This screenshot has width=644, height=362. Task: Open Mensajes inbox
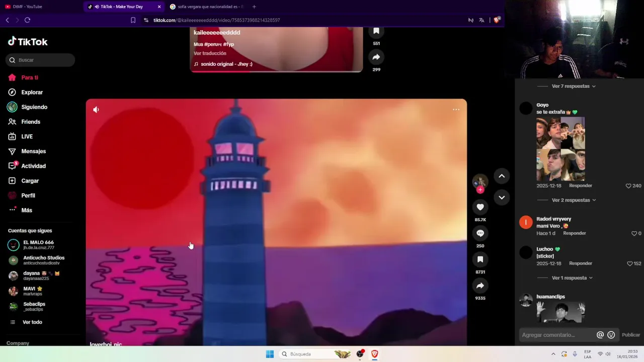click(x=27, y=151)
